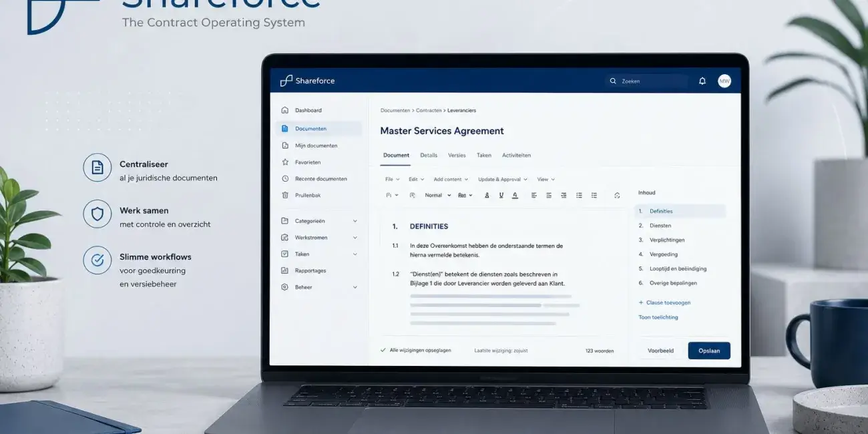Go to Leveranciers in the breadcrumb
This screenshot has width=868, height=434.
462,110
